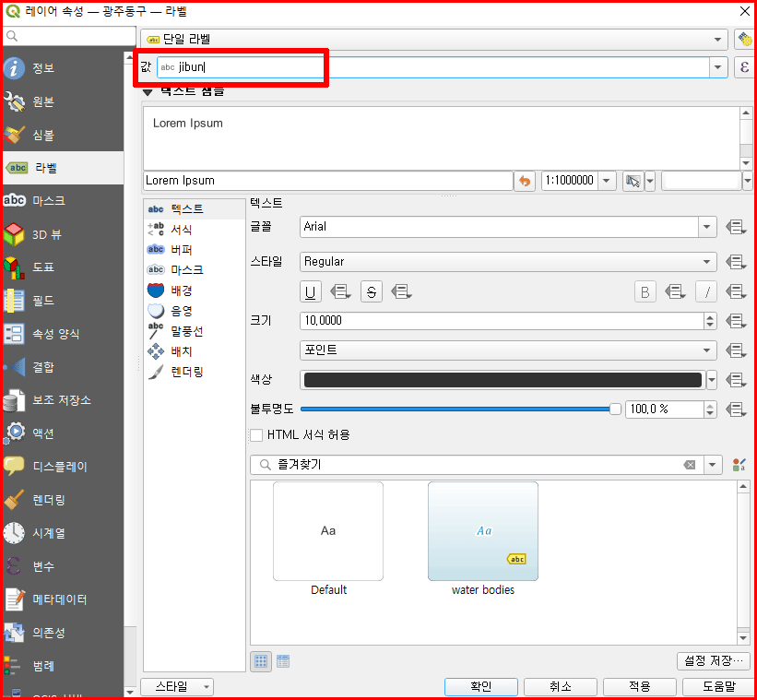Open the 메타데이터 section
This screenshot has width=757, height=700.
pyautogui.click(x=63, y=599)
